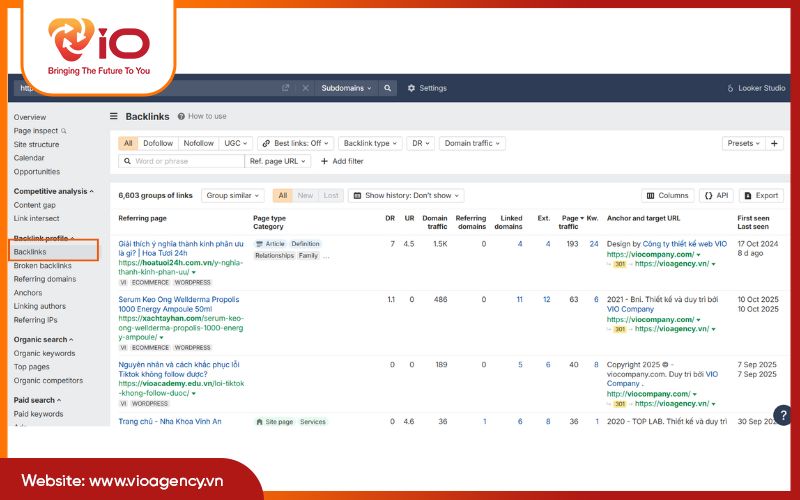Click the hamburger menu icon beside Backlinks
800x500 pixels.
114,117
